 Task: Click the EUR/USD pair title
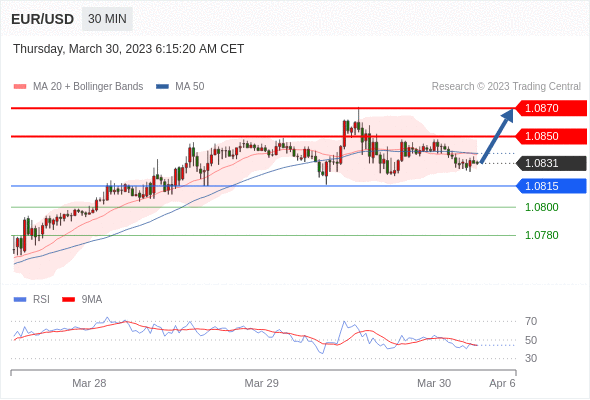[43, 19]
